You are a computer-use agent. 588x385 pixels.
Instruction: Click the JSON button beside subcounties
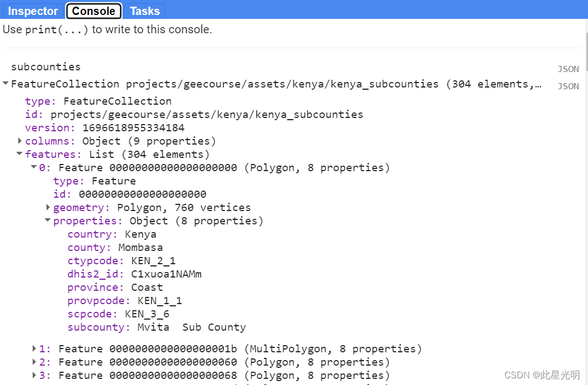point(568,69)
